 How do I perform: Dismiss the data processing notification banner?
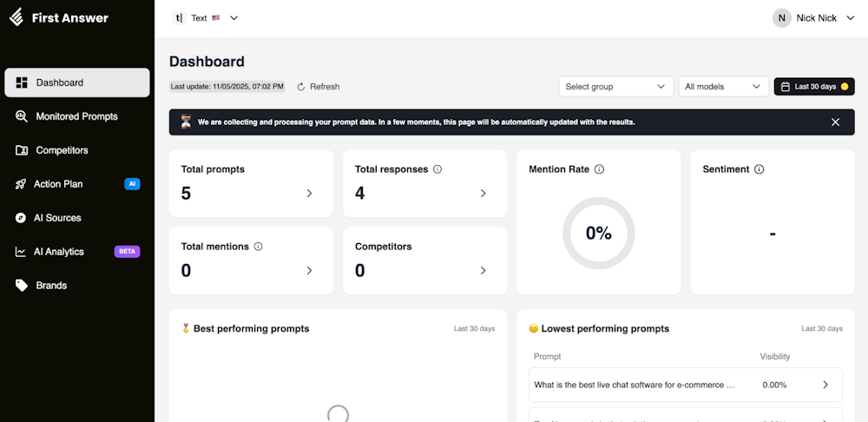click(835, 122)
